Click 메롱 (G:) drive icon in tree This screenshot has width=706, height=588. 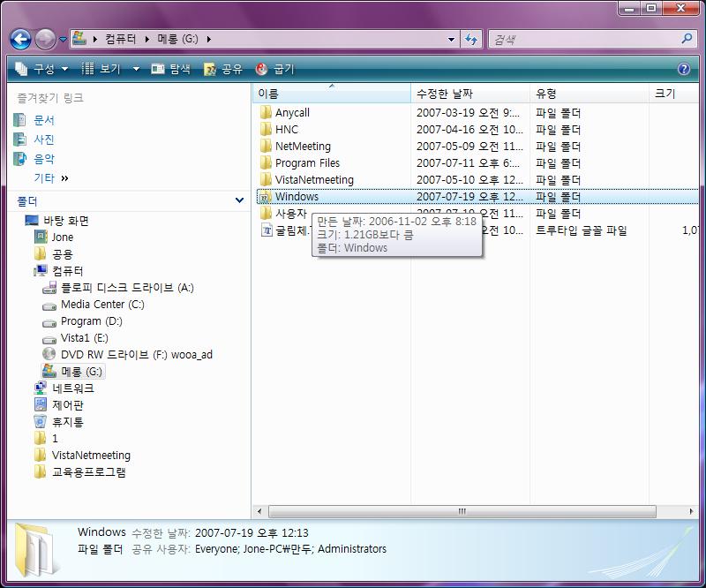coord(49,372)
